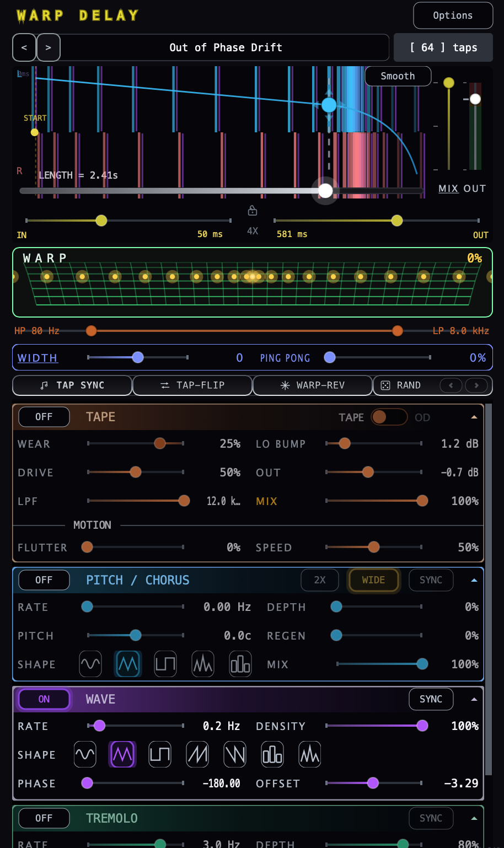Collapse the TAPE section
Screen dimensions: 504x848
pyautogui.click(x=474, y=417)
